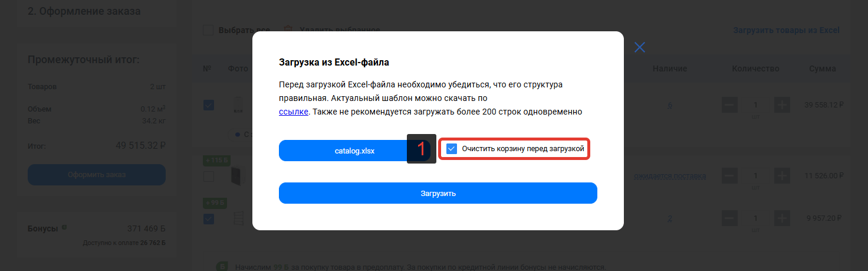The image size is (868, 271).
Task: Click the catalog.xlsx file button
Action: (x=354, y=151)
